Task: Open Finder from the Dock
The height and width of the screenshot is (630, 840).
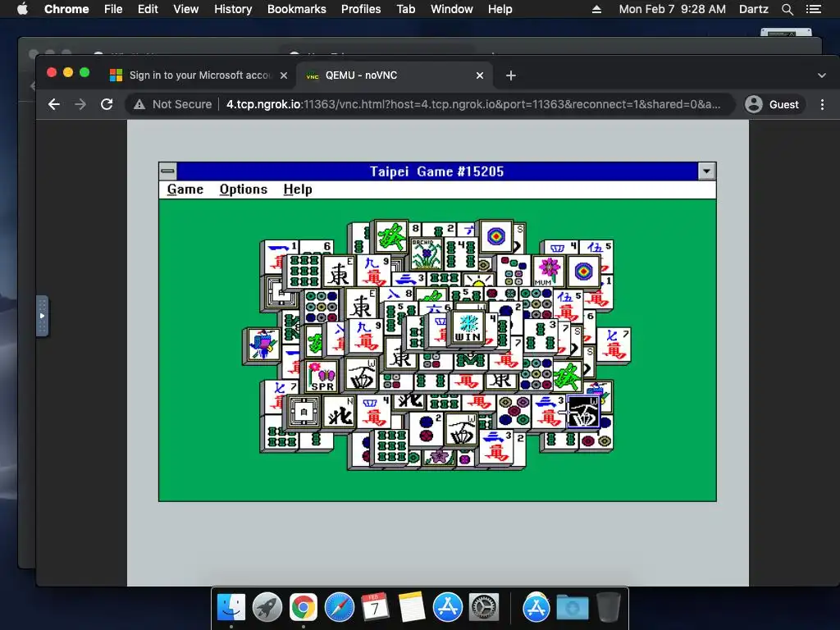Action: pyautogui.click(x=231, y=608)
